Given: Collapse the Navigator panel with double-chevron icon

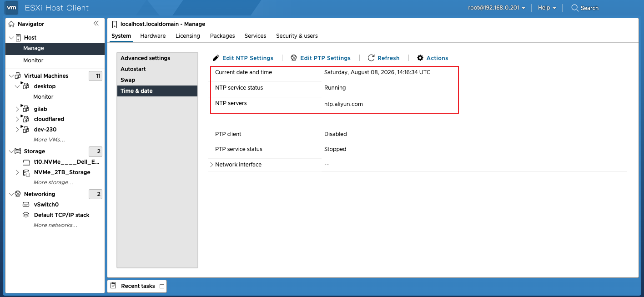Looking at the screenshot, I should 96,23.
